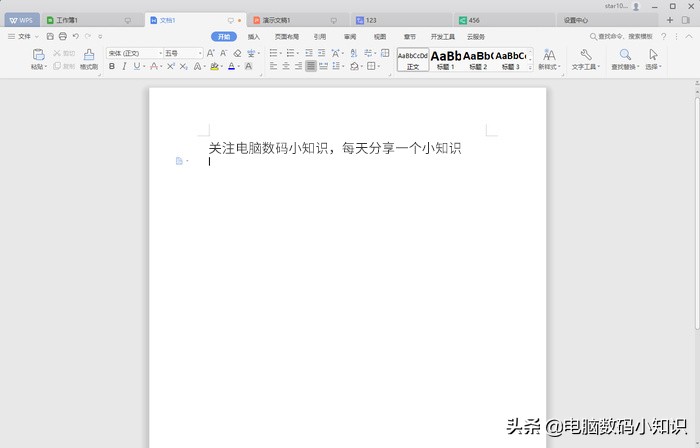Image resolution: width=700 pixels, height=448 pixels.
Task: Toggle Bold formatting
Action: [x=111, y=67]
